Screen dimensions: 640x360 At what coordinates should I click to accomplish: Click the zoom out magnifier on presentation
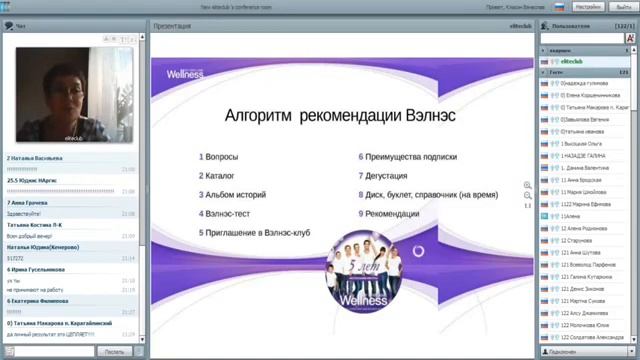click(527, 196)
